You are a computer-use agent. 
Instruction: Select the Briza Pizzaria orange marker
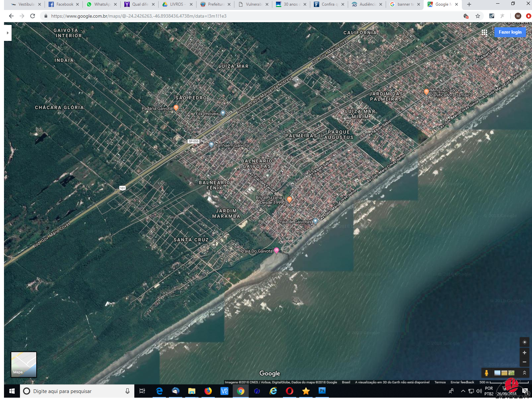pos(289,199)
